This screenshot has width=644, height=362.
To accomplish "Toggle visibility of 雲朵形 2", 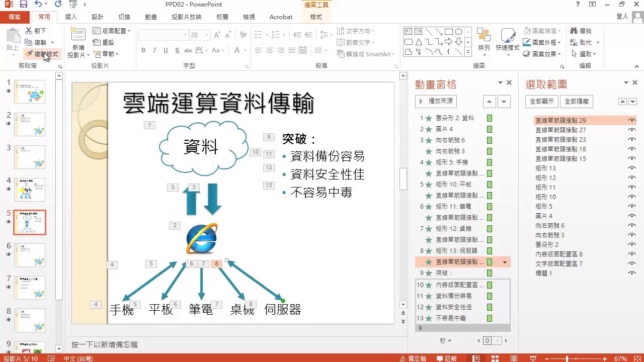I will (x=631, y=244).
